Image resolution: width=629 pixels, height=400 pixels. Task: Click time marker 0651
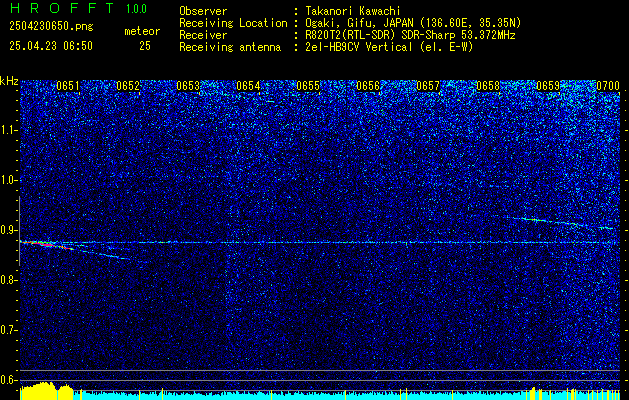click(x=68, y=86)
